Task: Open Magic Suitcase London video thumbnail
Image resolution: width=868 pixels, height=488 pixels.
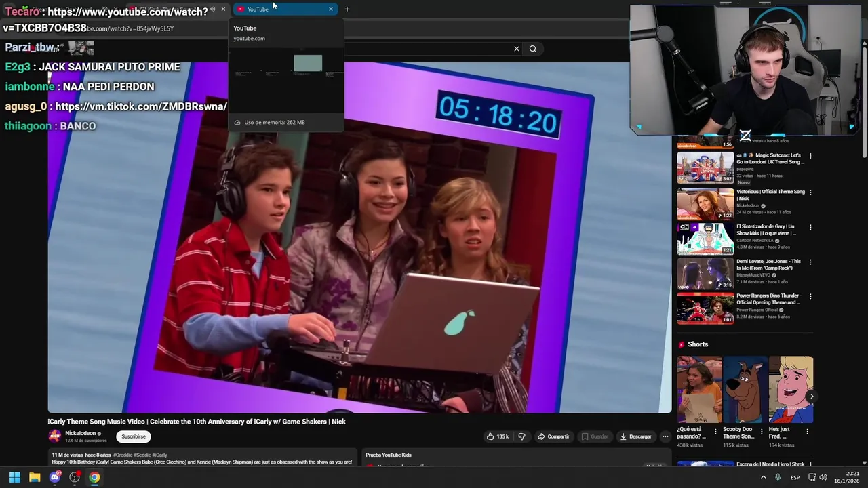Action: tap(705, 167)
